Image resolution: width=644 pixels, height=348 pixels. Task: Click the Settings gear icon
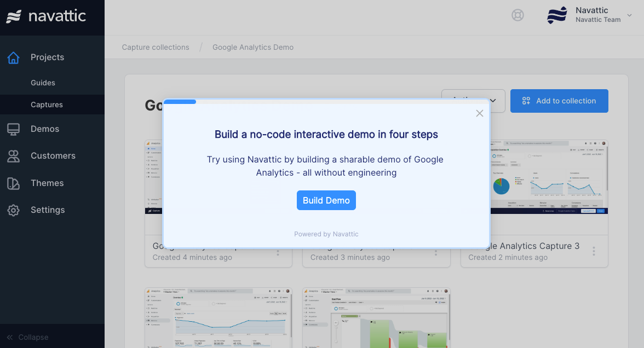click(13, 210)
